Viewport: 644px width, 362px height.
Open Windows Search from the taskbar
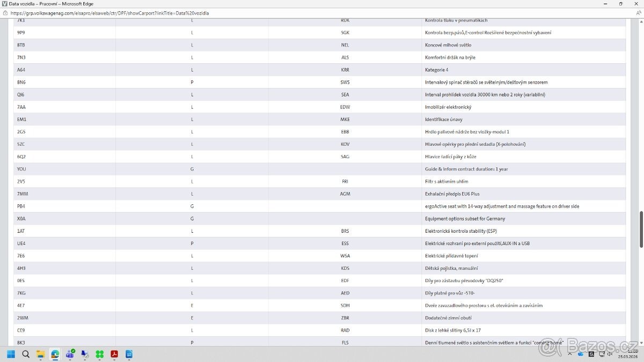click(26, 354)
